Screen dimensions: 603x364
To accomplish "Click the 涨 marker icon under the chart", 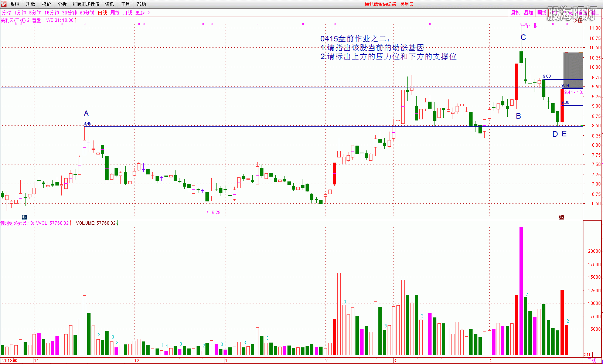I will pos(561,217).
